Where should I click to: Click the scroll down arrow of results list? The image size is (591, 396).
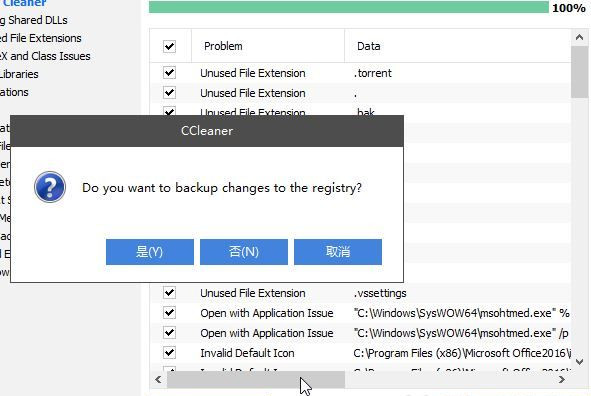579,361
